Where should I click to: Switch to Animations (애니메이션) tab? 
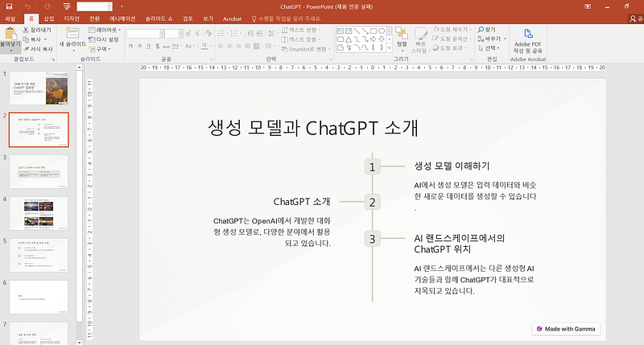122,18
